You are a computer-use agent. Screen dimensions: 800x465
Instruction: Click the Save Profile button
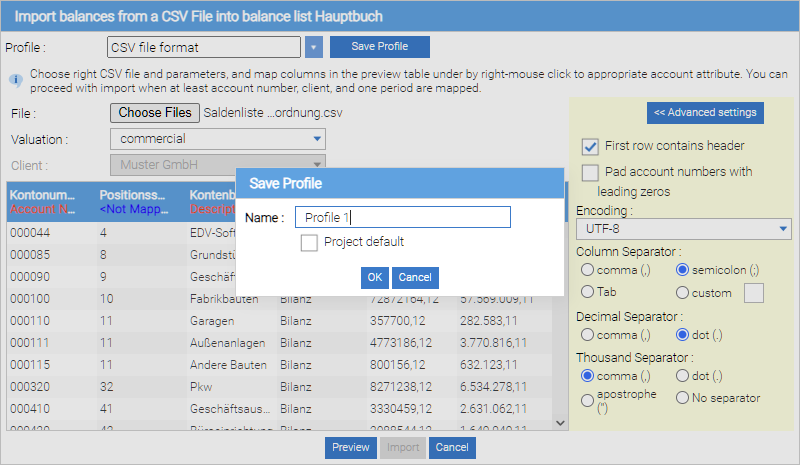click(x=379, y=47)
